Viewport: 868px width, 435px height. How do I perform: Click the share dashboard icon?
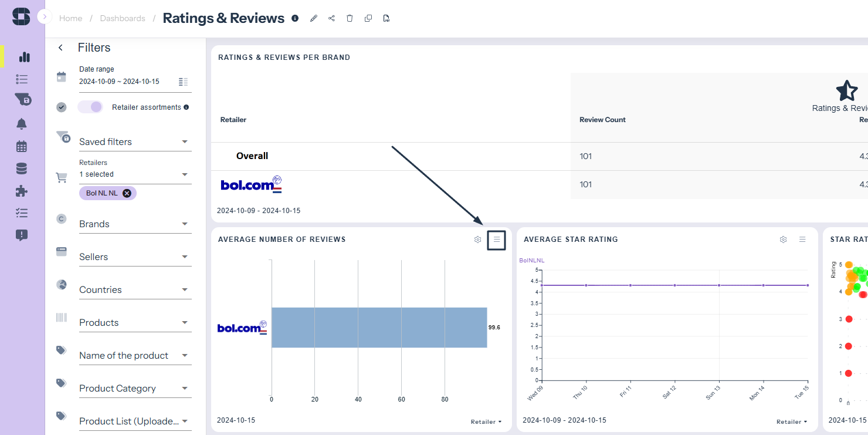(331, 18)
